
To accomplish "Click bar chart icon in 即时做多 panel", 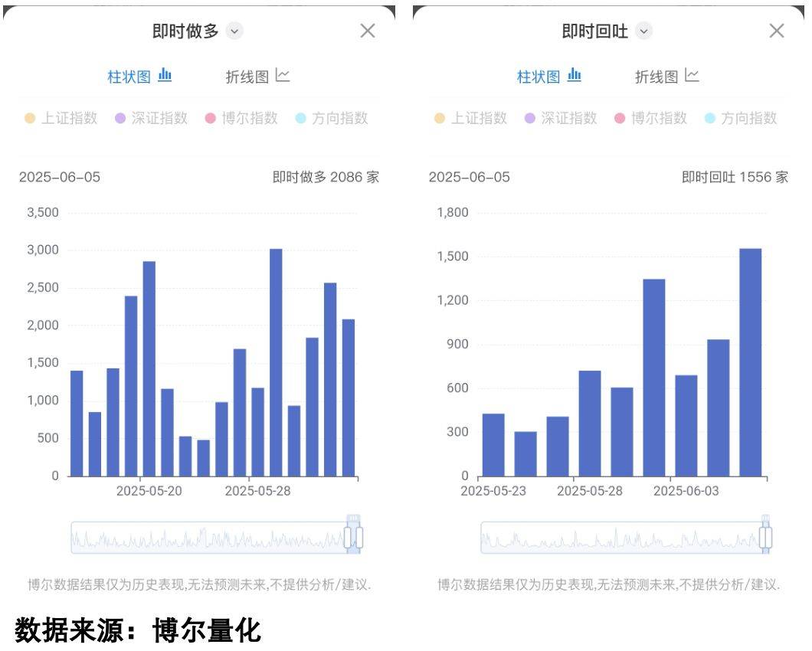I will click(165, 76).
